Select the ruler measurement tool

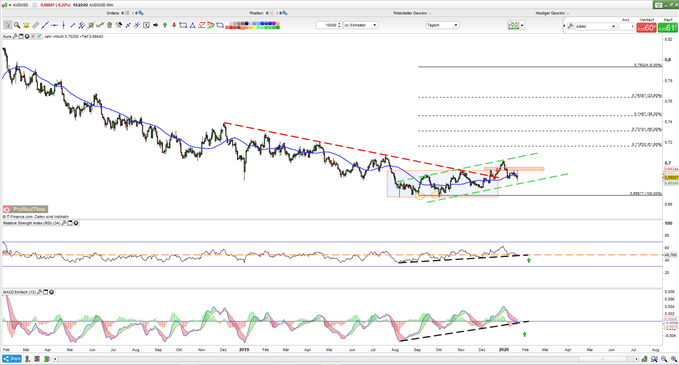(36, 25)
